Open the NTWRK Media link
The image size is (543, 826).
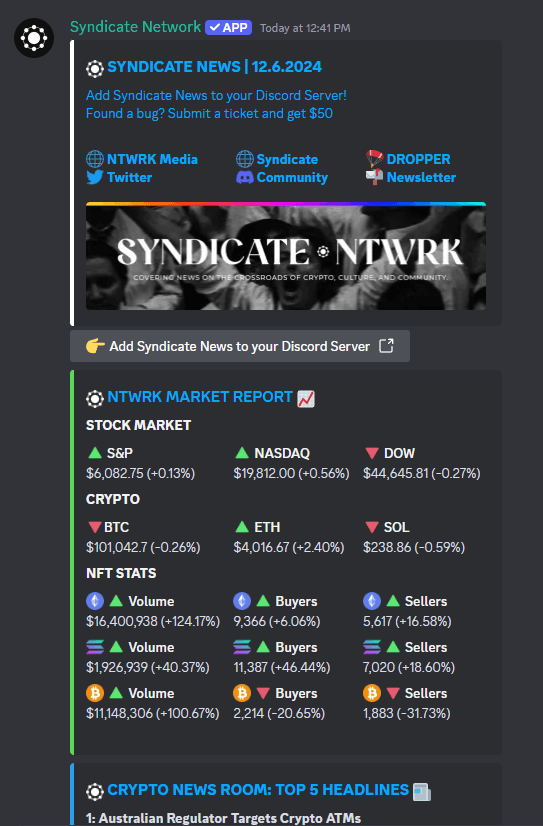pyautogui.click(x=152, y=159)
